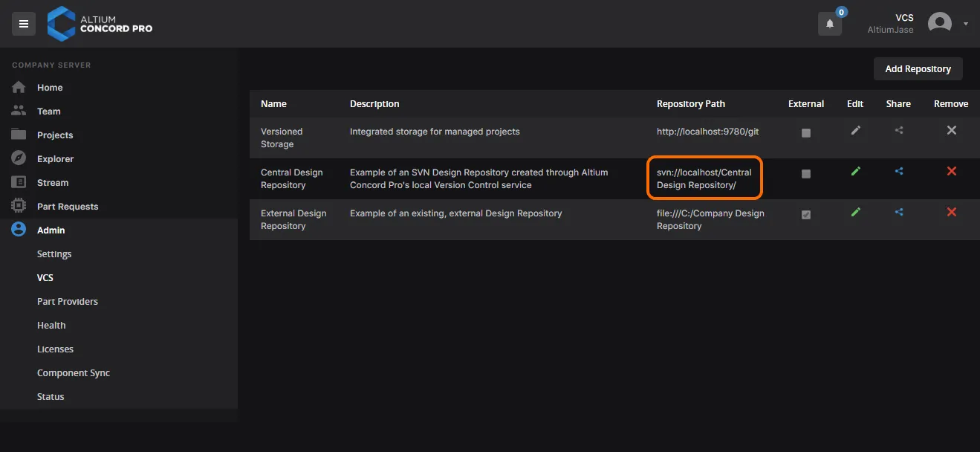Click the Team people icon

pyautogui.click(x=19, y=112)
